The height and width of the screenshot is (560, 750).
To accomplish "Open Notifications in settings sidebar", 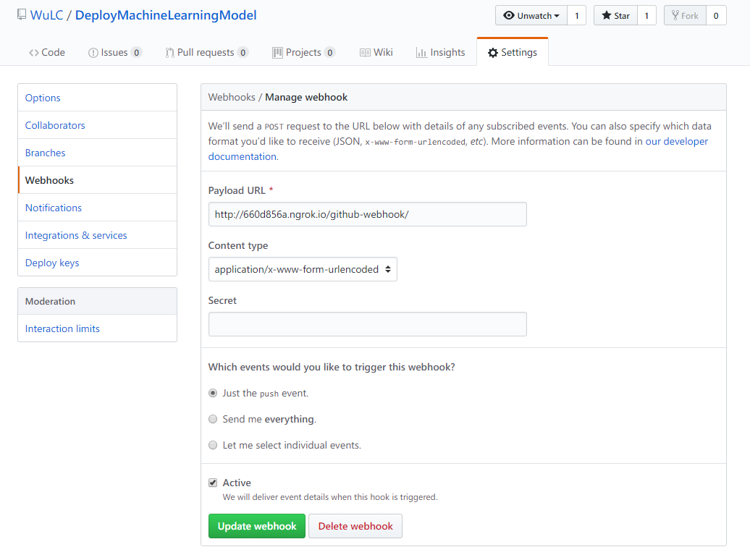I will (97, 208).
